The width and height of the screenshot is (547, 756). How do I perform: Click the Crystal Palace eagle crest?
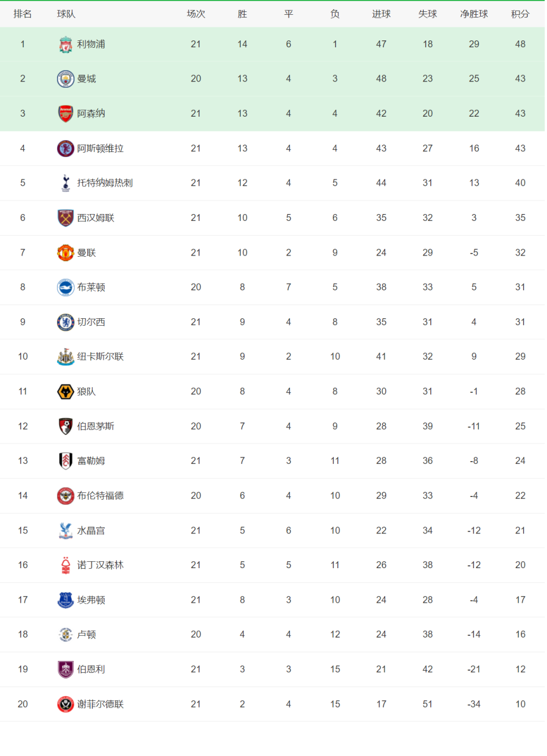(66, 531)
